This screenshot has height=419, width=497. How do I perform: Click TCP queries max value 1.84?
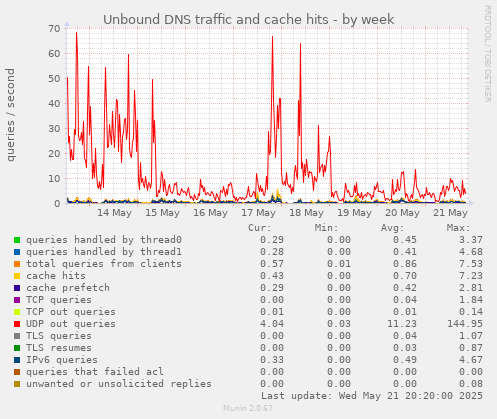click(471, 300)
